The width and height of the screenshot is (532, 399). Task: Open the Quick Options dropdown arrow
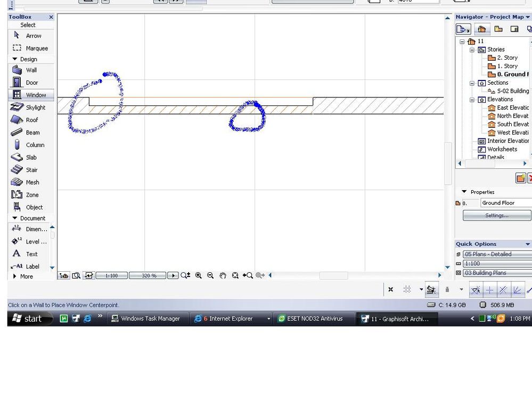coord(528,244)
